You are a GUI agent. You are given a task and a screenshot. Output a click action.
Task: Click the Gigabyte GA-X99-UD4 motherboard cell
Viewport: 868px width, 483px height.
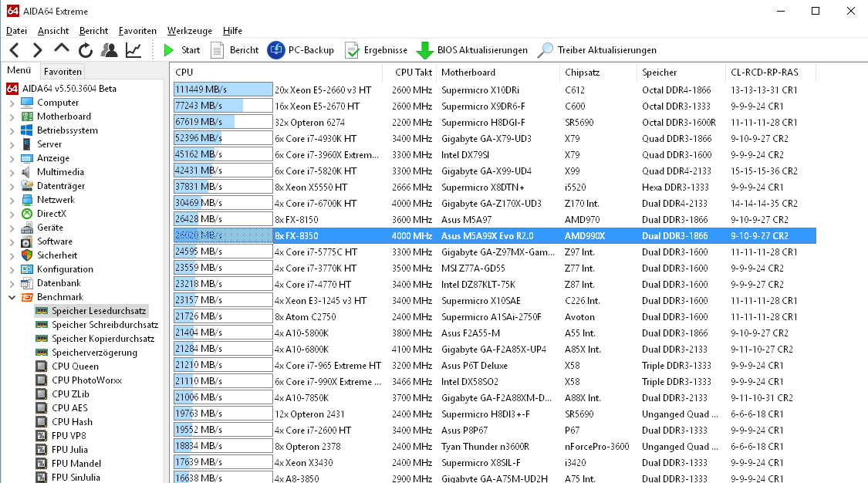click(x=486, y=171)
